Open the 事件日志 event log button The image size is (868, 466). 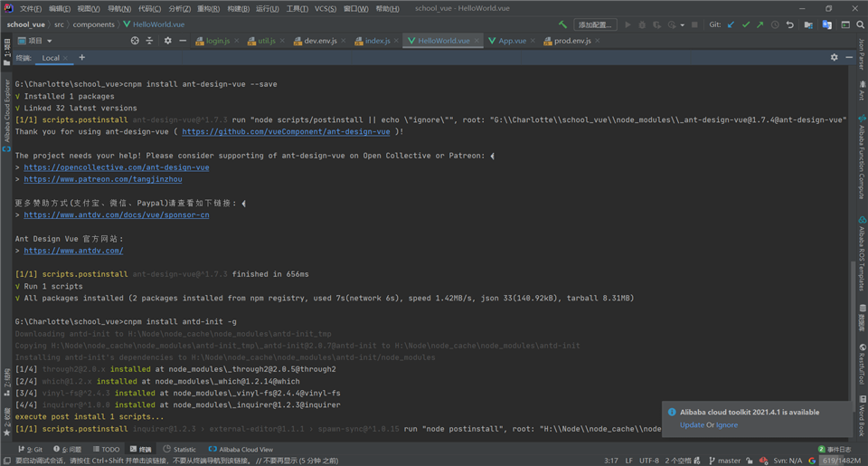pos(835,450)
